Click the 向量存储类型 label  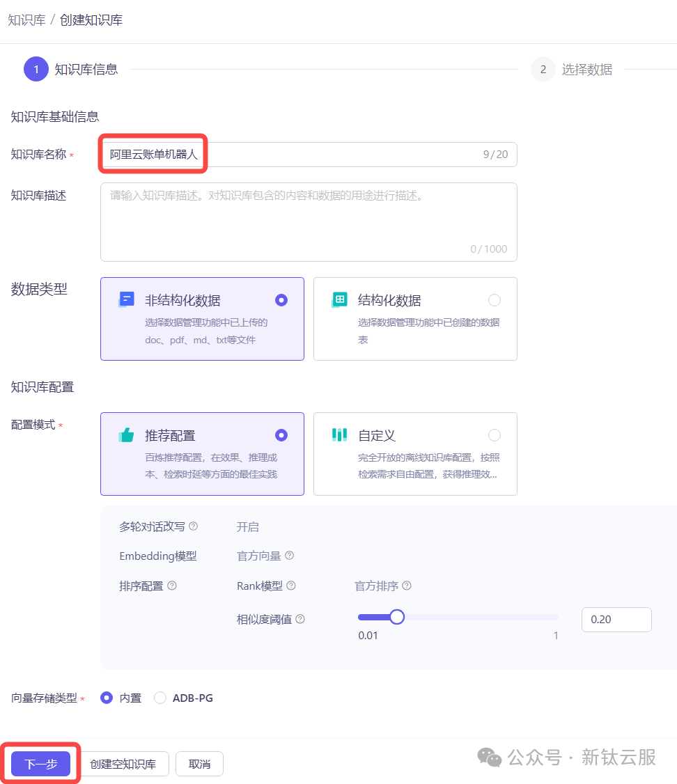44,698
